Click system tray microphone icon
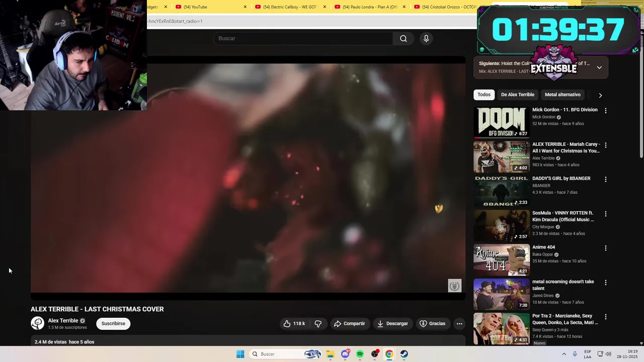 [x=575, y=354]
